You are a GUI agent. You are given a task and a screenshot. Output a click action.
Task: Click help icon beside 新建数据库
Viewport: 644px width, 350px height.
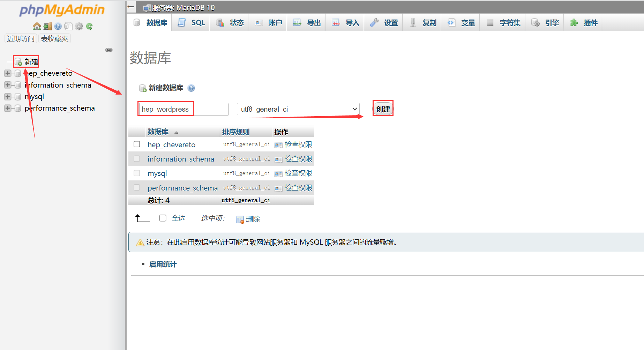191,88
